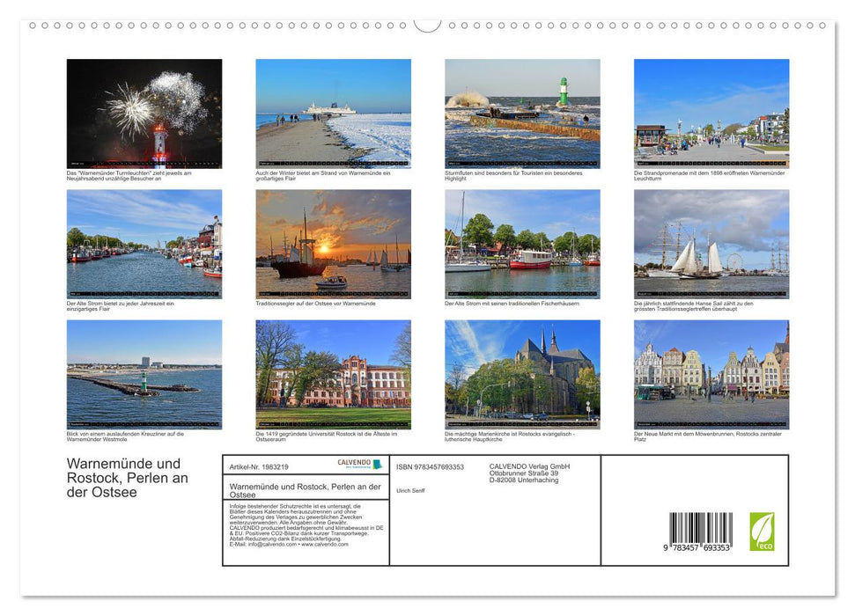Click the CALVENDO publisher logo

[354, 464]
